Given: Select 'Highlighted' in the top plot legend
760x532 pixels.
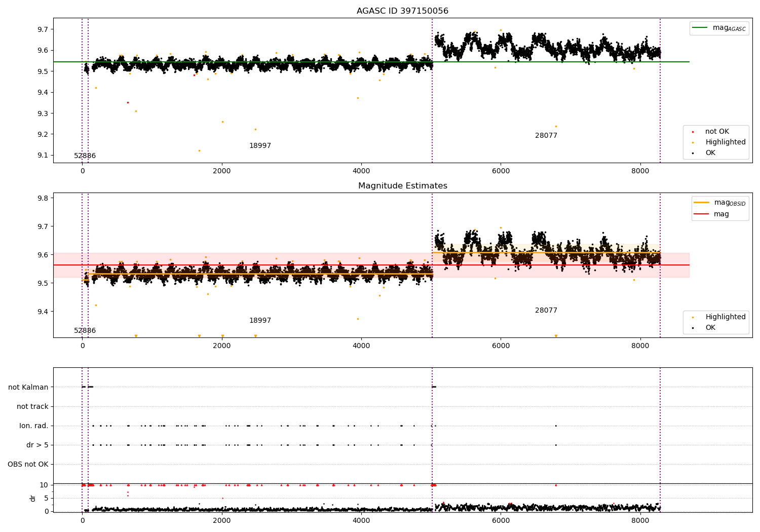Looking at the screenshot, I should (726, 142).
